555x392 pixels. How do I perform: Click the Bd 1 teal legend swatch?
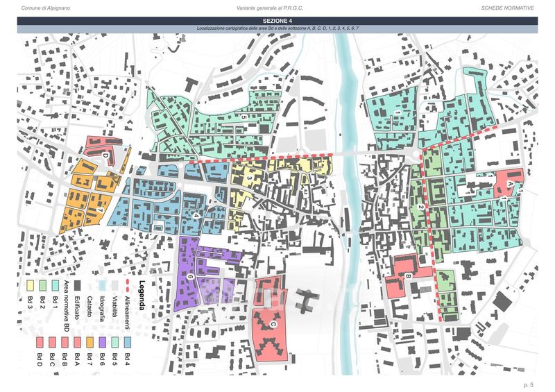point(55,285)
